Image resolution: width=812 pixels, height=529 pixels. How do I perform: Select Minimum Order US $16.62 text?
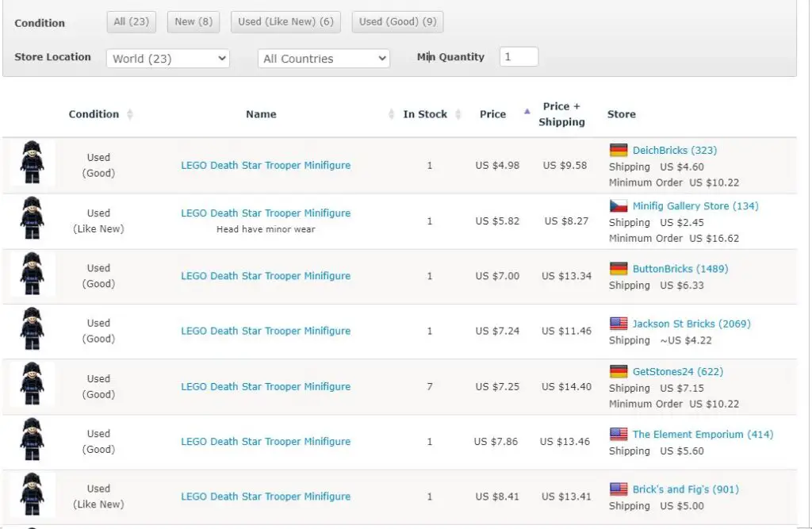coord(674,239)
